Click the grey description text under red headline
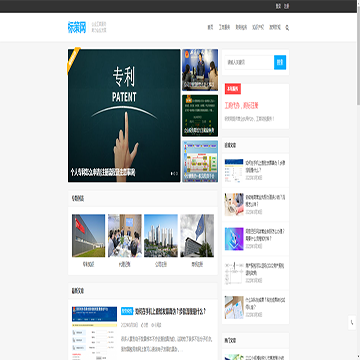 point(249,118)
